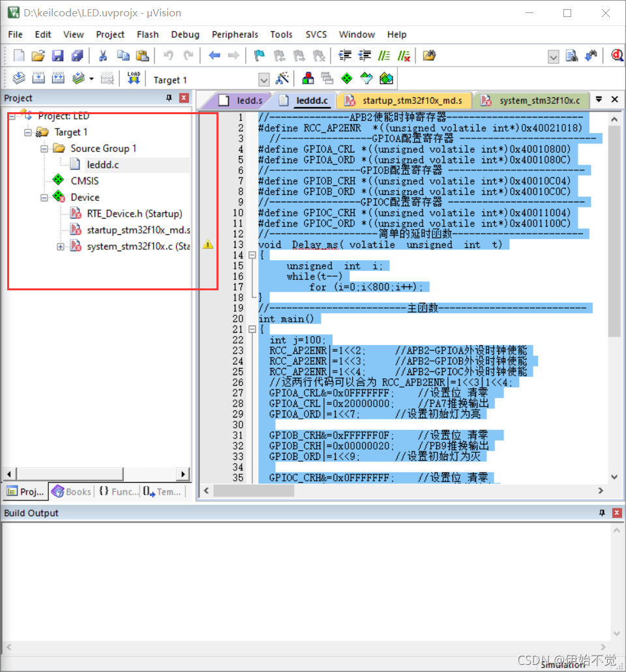Save the current file with the Save icon
626x672 pixels.
57,55
